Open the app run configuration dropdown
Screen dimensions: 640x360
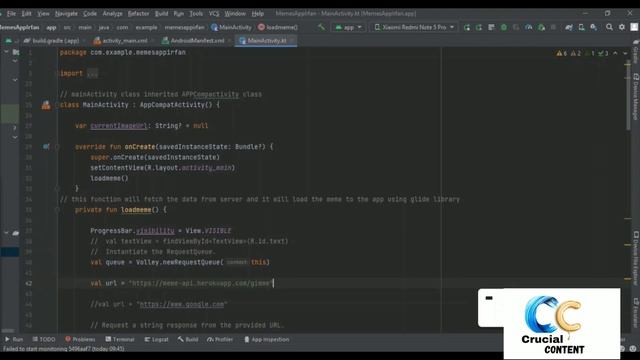click(348, 27)
